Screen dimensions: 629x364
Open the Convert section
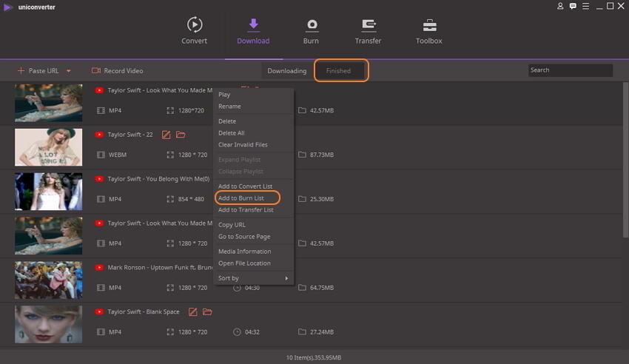click(194, 30)
